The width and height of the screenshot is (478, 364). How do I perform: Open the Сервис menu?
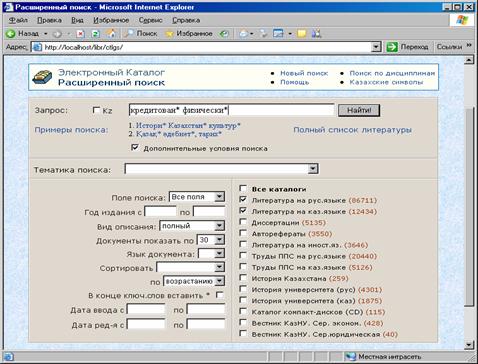151,20
